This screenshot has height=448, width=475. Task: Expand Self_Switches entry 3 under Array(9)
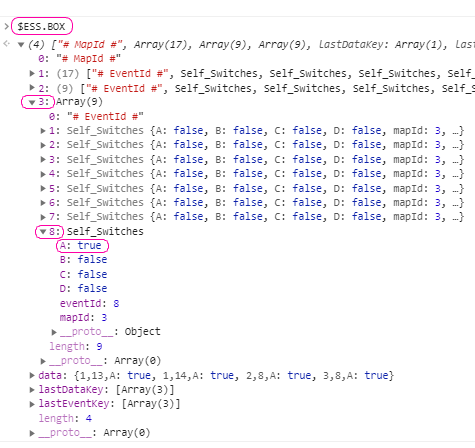(x=43, y=160)
